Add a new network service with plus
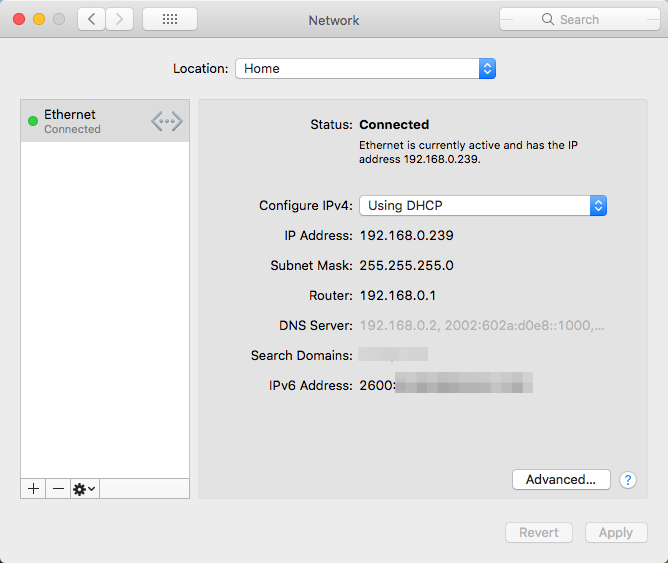 pyautogui.click(x=33, y=488)
